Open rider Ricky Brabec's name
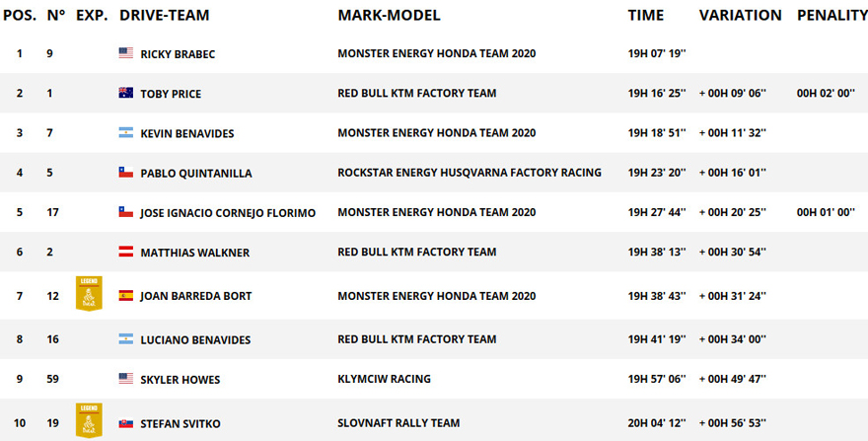Viewport: 868px width, 441px height. pos(178,54)
